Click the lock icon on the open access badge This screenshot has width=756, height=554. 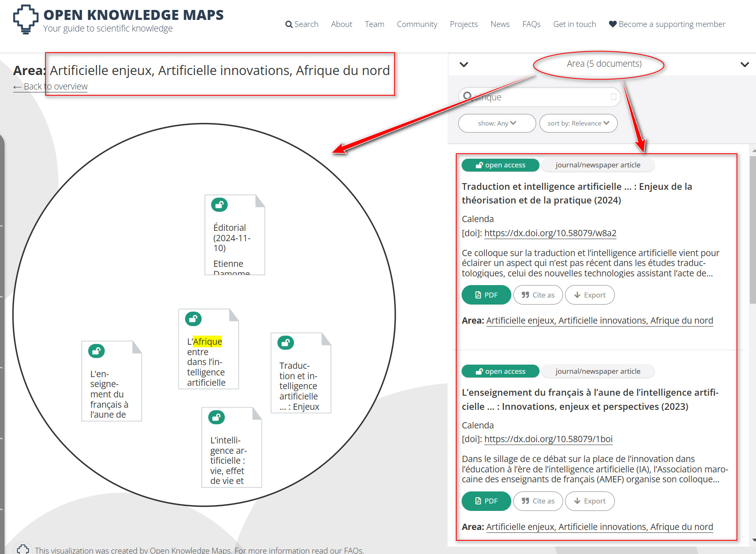[480, 165]
